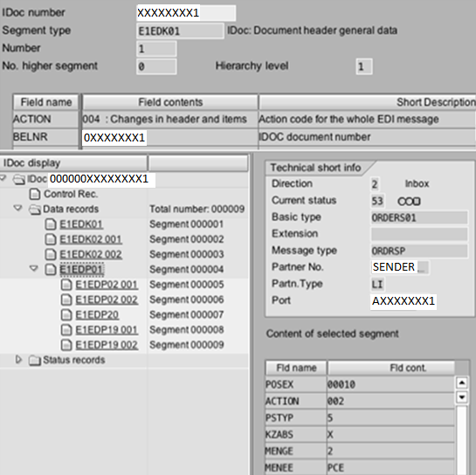Click the Control Rec. document icon
Screen dimensions: 476x475
point(35,194)
